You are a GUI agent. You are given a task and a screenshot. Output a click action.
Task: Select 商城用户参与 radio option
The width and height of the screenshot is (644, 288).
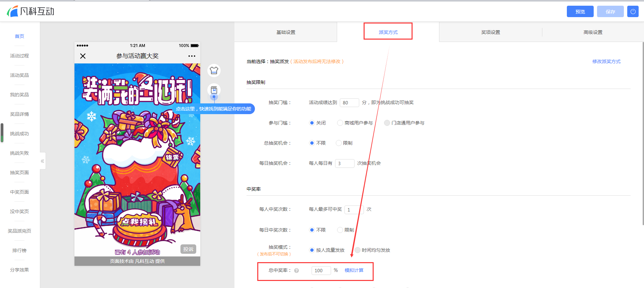pyautogui.click(x=340, y=123)
